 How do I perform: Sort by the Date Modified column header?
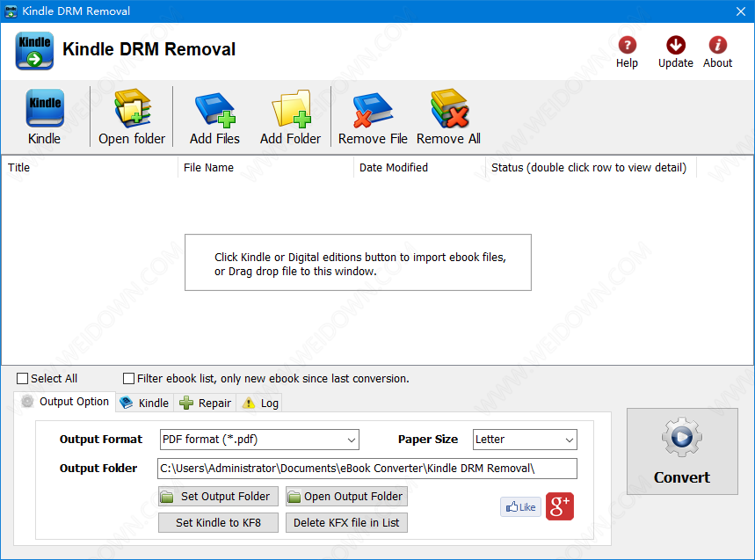419,168
